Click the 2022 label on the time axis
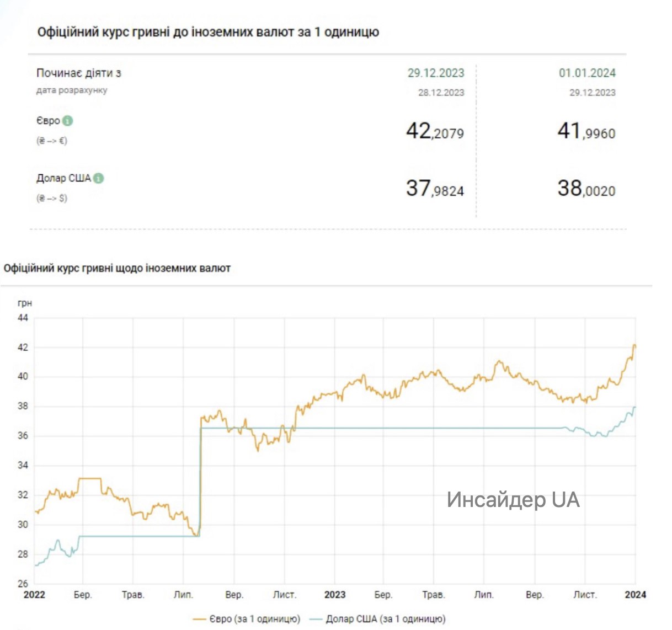 34,595
